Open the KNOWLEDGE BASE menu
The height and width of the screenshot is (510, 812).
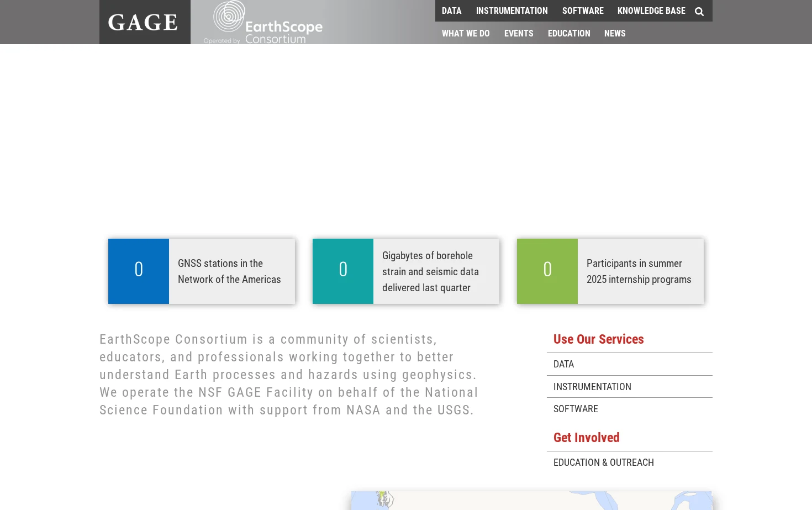(x=651, y=10)
